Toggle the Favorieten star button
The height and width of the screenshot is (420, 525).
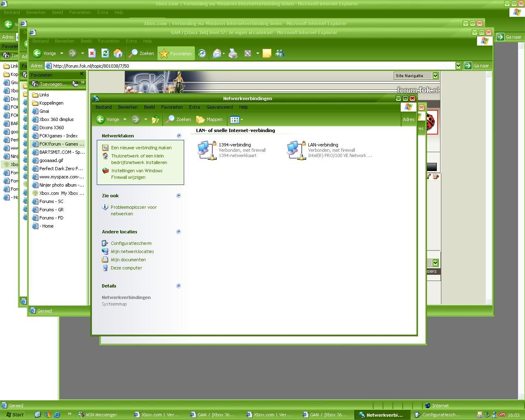tap(176, 53)
